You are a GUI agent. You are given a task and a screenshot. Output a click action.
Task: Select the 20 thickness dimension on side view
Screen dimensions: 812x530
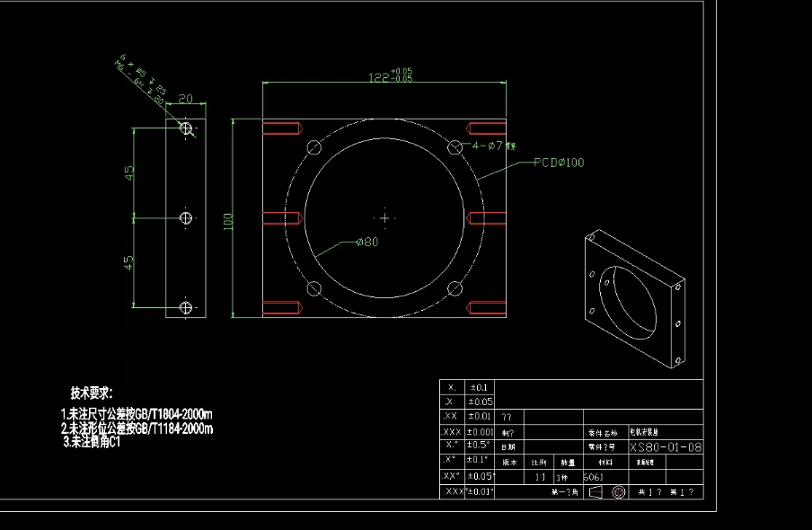click(186, 99)
